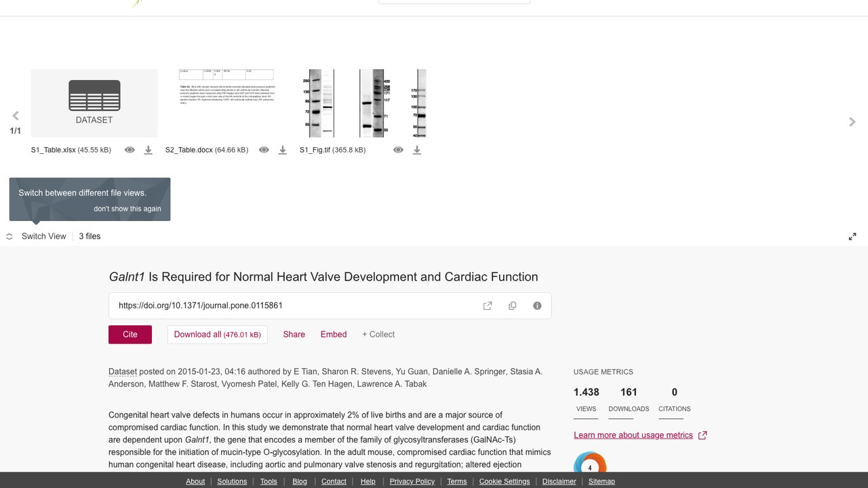The width and height of the screenshot is (868, 488).
Task: Go to previous files page arrow
Action: (16, 116)
